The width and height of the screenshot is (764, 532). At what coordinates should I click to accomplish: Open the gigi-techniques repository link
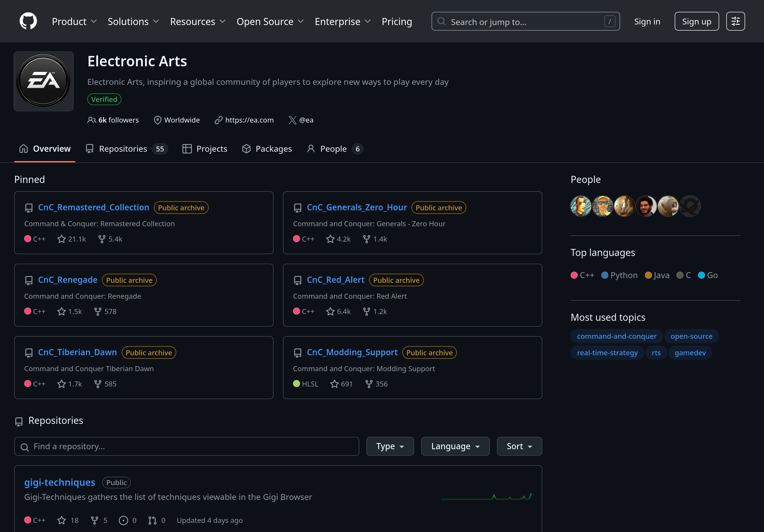pos(60,483)
